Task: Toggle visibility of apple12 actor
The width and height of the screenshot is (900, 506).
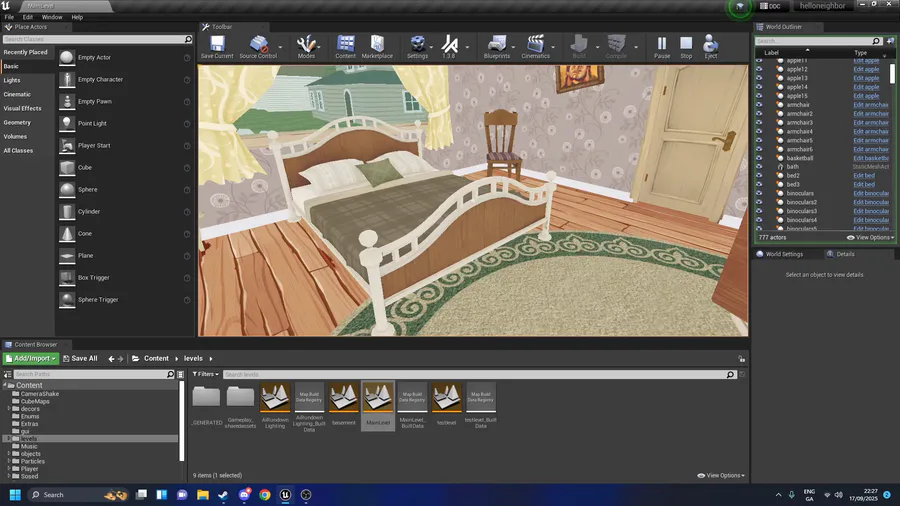Action: tap(759, 69)
